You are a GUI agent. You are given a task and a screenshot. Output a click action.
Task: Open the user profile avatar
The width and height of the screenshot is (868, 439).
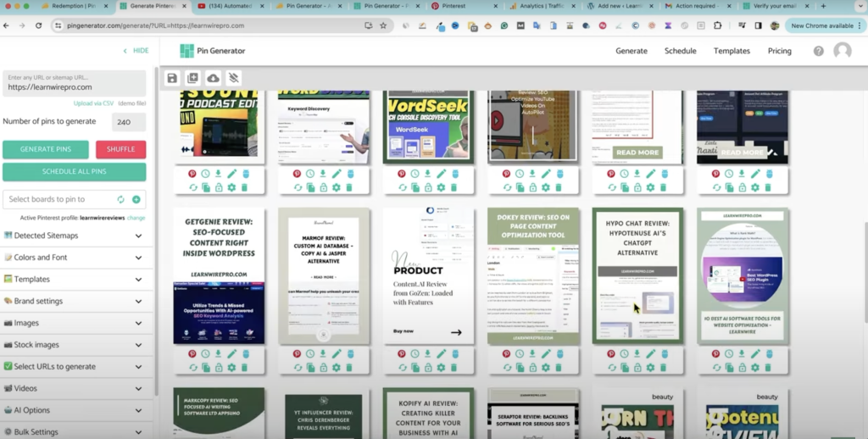[842, 51]
